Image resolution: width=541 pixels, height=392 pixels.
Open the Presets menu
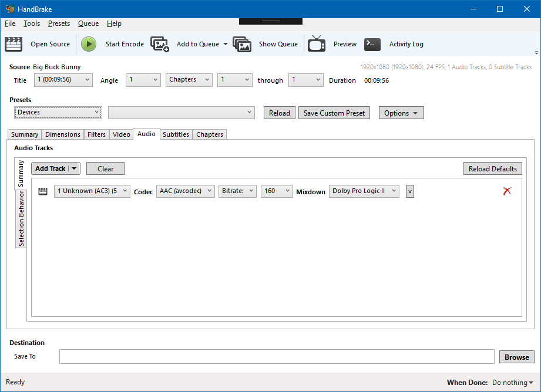click(59, 23)
